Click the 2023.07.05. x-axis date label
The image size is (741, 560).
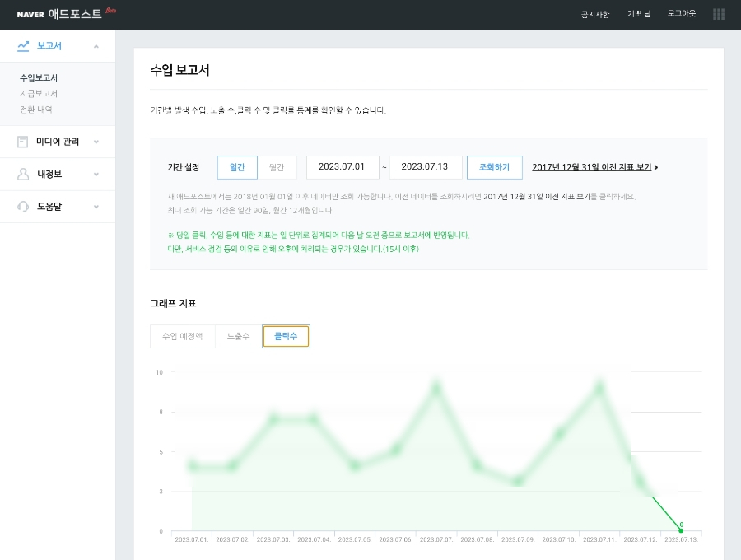tap(354, 539)
